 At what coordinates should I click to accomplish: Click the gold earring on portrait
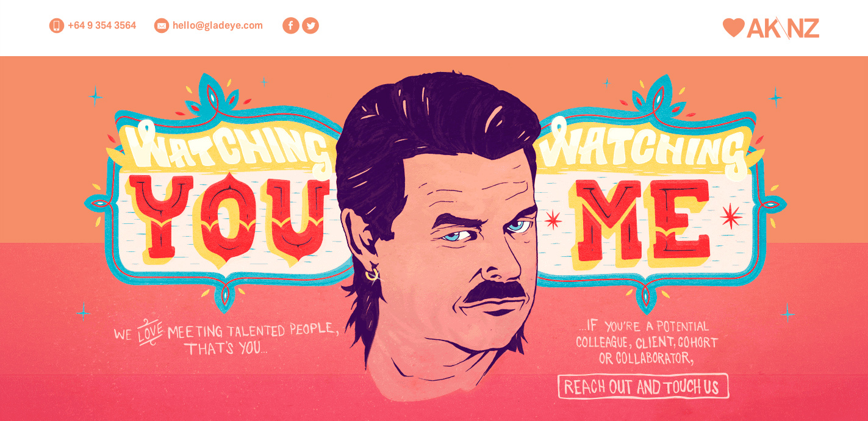pyautogui.click(x=372, y=275)
